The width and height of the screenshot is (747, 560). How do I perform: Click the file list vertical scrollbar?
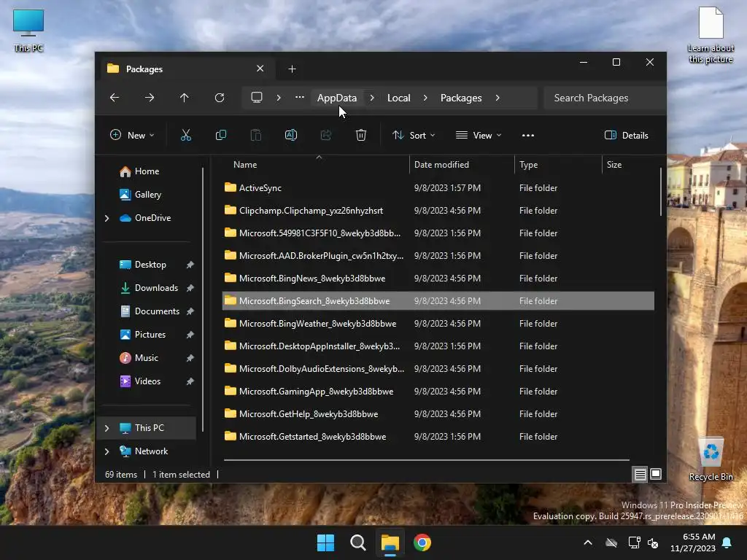(x=660, y=192)
